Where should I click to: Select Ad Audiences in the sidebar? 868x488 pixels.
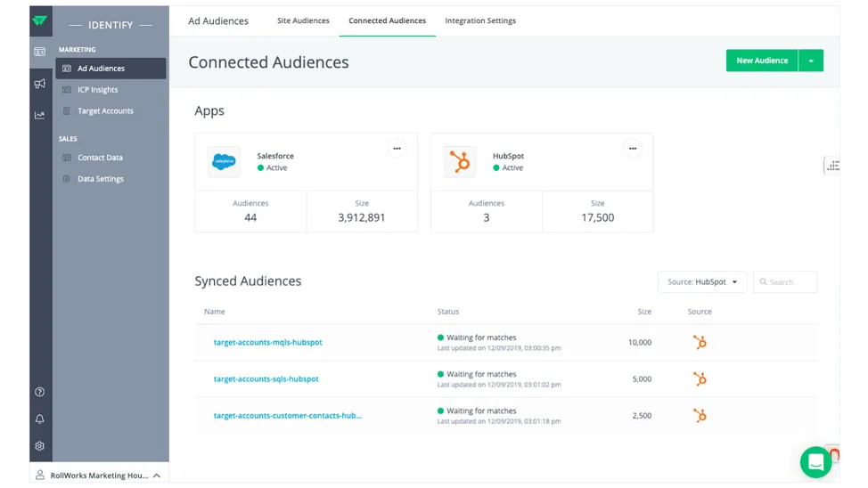click(111, 69)
